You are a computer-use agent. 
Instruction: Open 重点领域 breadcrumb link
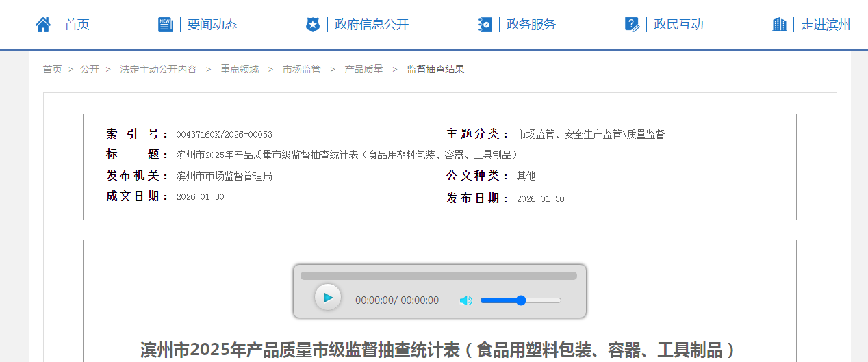click(240, 69)
